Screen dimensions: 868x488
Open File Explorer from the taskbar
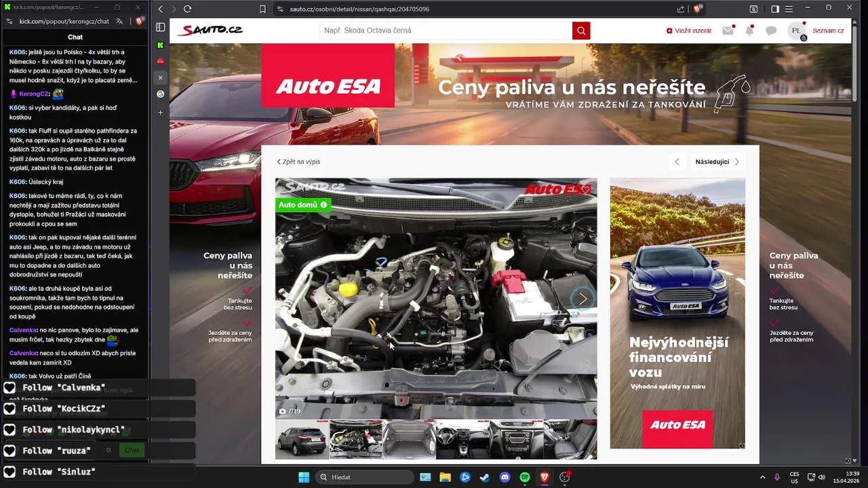click(446, 477)
